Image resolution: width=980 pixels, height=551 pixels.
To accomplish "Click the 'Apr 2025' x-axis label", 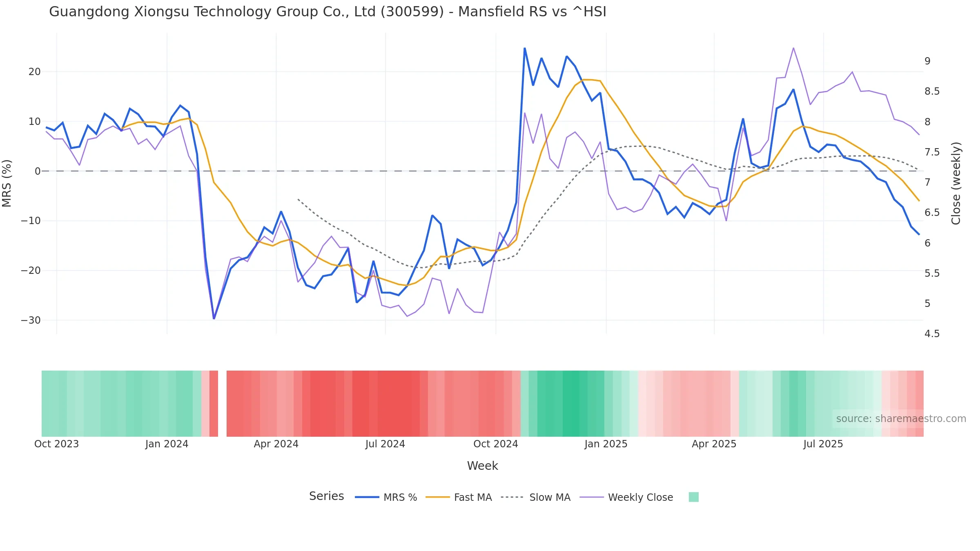I will click(x=714, y=444).
